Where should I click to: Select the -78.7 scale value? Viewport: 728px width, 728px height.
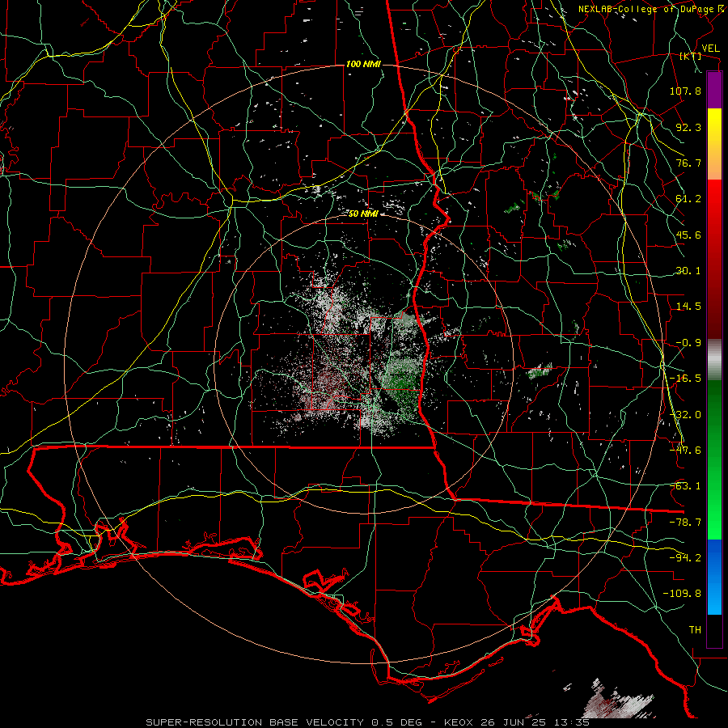pyautogui.click(x=685, y=523)
